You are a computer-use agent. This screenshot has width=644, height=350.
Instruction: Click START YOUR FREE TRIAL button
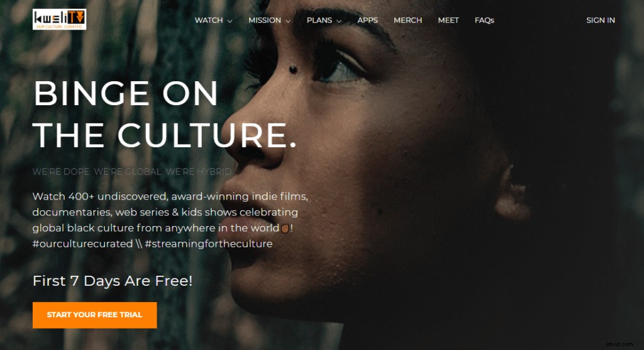pyautogui.click(x=94, y=315)
